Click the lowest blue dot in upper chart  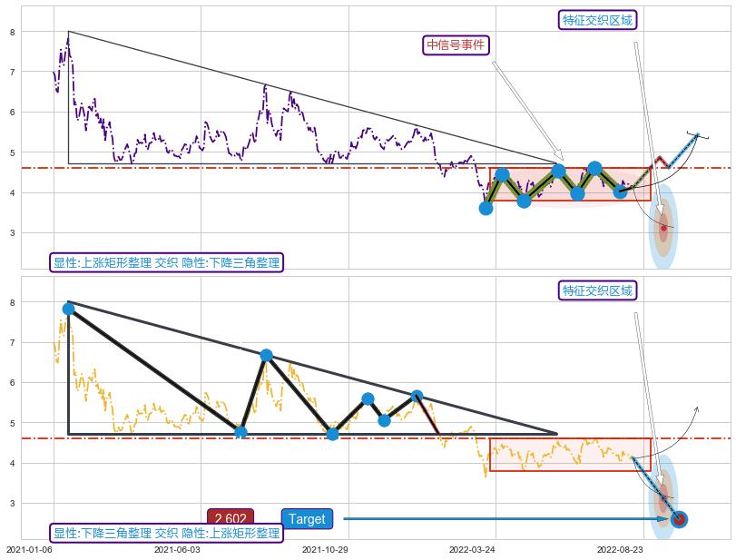pyautogui.click(x=486, y=208)
